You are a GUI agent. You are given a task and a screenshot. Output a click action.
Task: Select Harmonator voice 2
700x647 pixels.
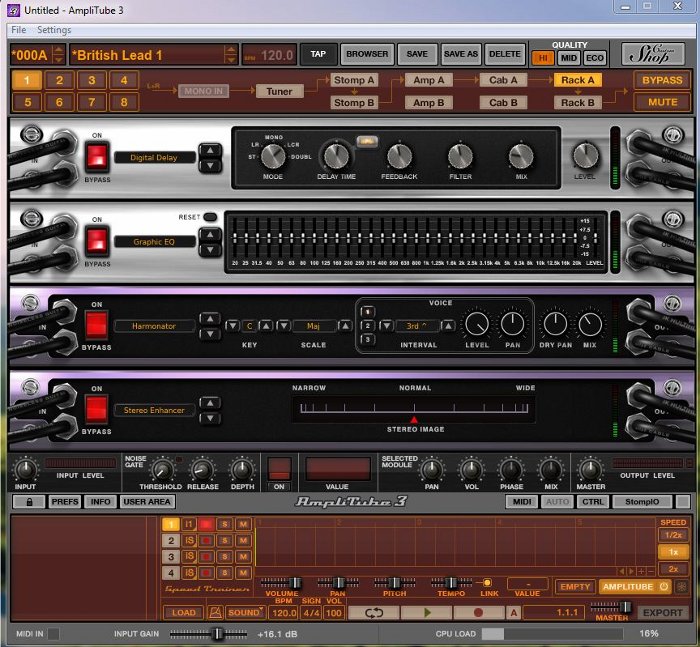pyautogui.click(x=367, y=326)
